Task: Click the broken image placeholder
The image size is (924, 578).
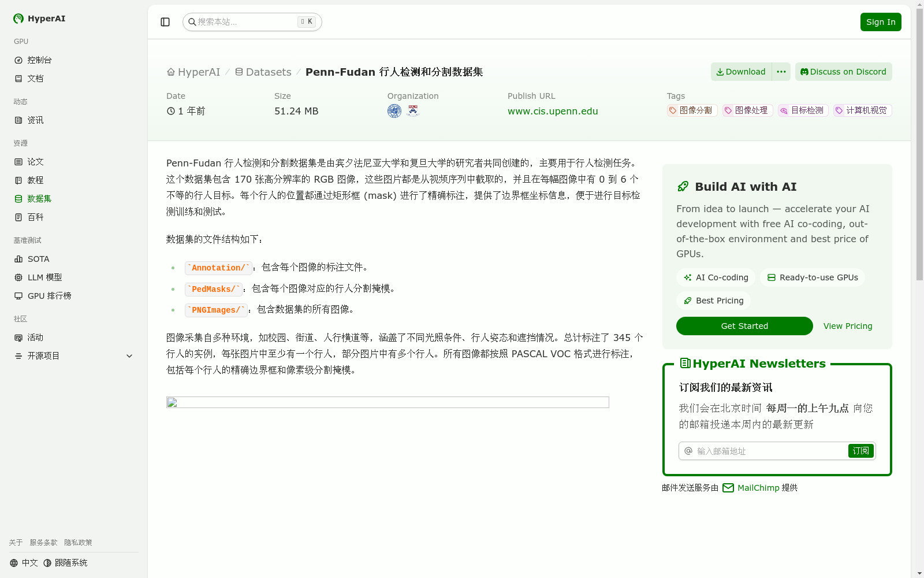Action: pos(388,402)
